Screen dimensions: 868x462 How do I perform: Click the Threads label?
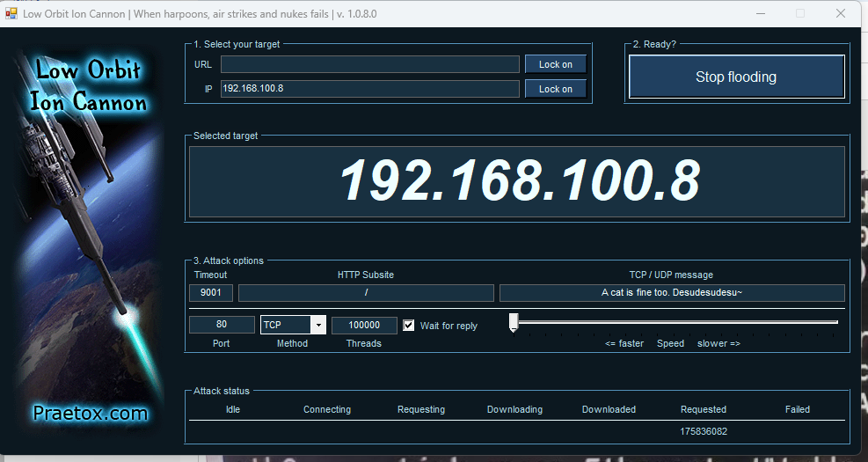coord(364,343)
